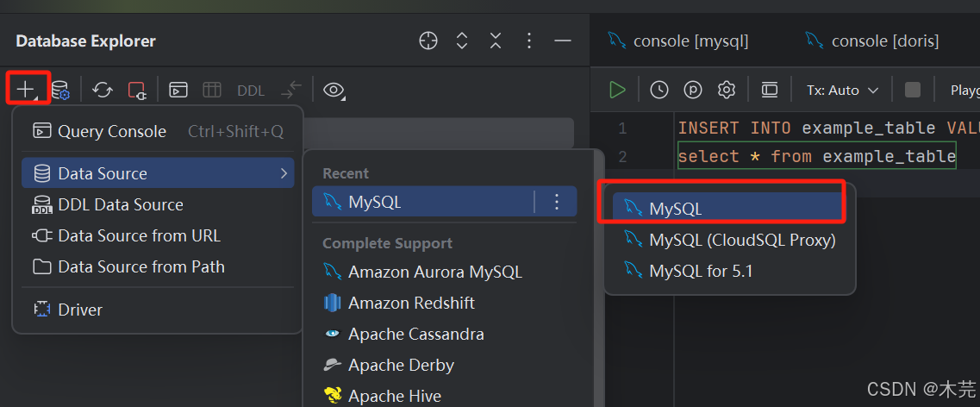Choose Amazon Redshift data source
This screenshot has height=407, width=980.
(444, 304)
